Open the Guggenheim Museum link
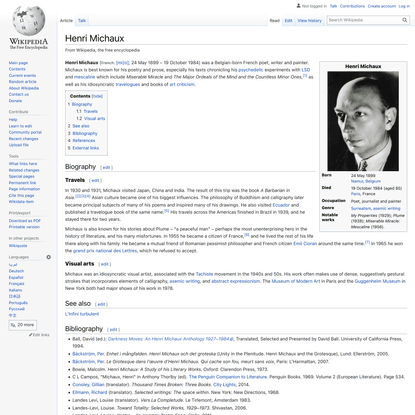Viewport: 415px width, 415px height. [x=377, y=281]
